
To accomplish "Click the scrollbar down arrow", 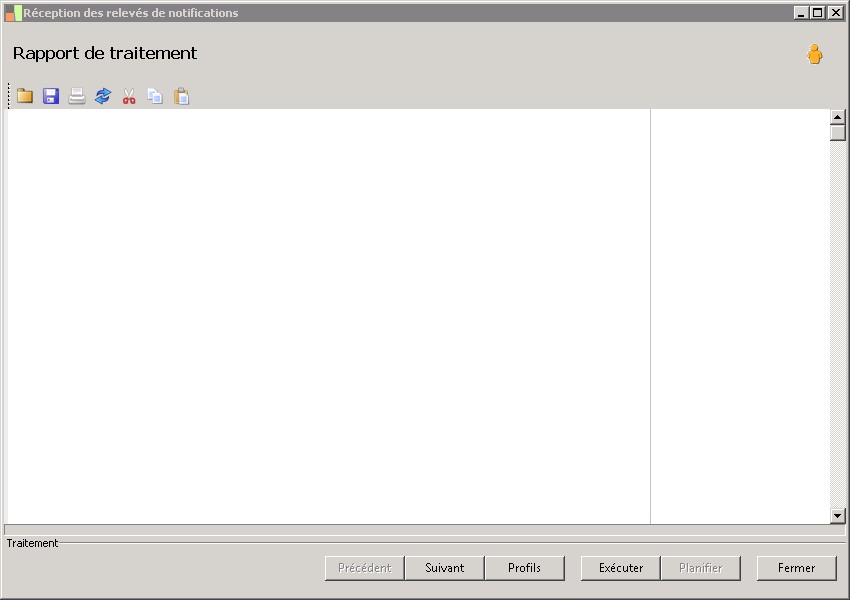I will pos(838,515).
